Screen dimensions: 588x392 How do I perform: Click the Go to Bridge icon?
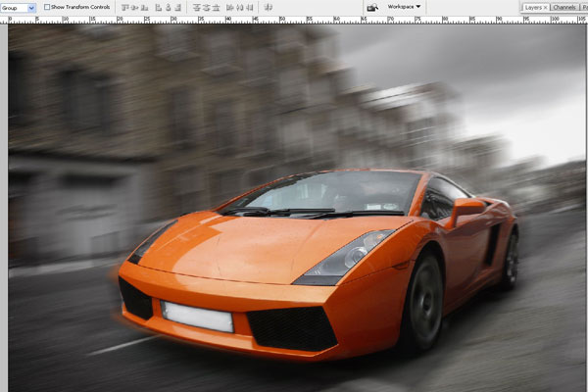(x=372, y=8)
